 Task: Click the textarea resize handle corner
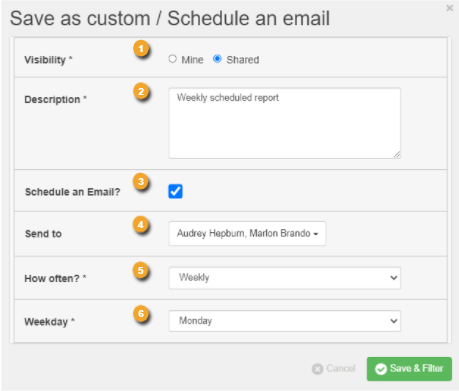tap(397, 155)
